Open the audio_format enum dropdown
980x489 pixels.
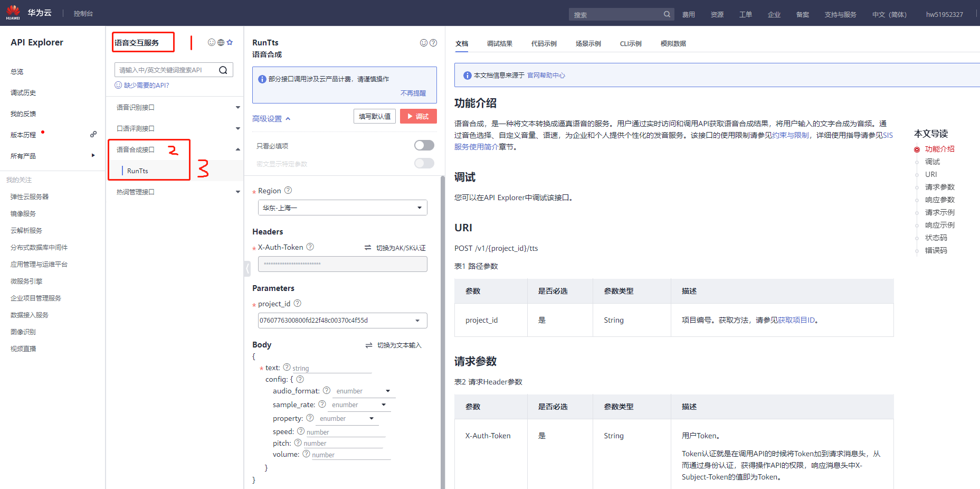point(364,391)
